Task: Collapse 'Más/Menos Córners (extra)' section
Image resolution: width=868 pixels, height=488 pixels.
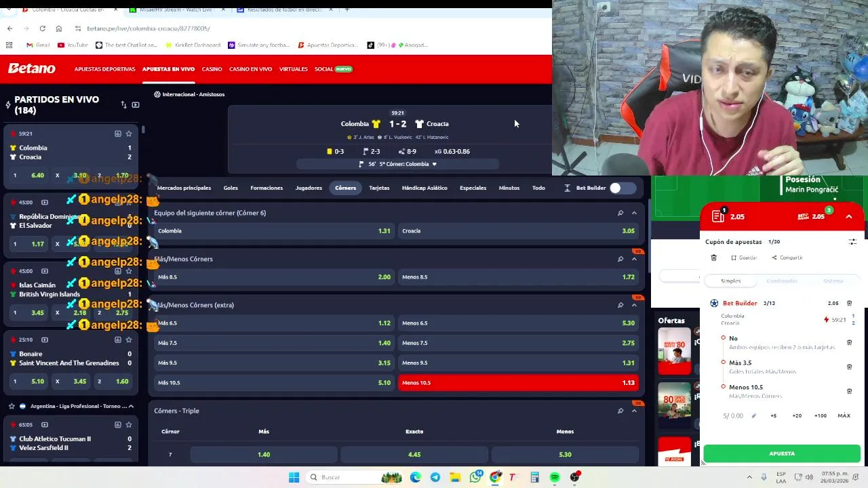Action: point(634,305)
